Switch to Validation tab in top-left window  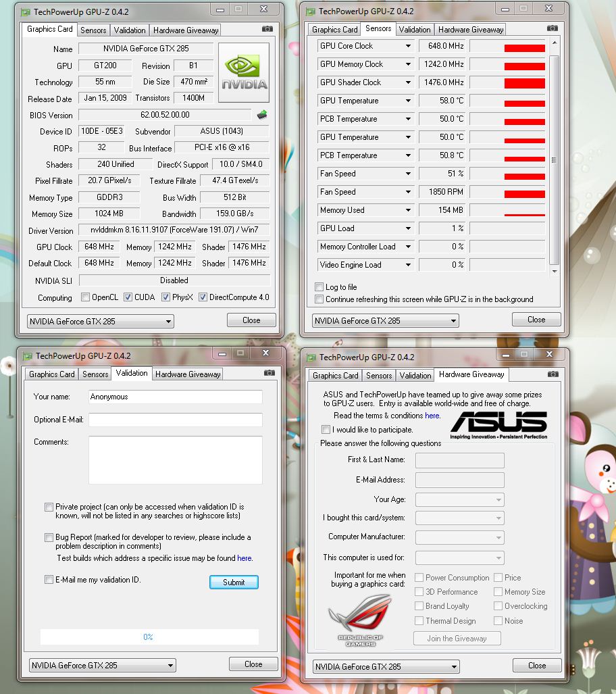point(129,30)
